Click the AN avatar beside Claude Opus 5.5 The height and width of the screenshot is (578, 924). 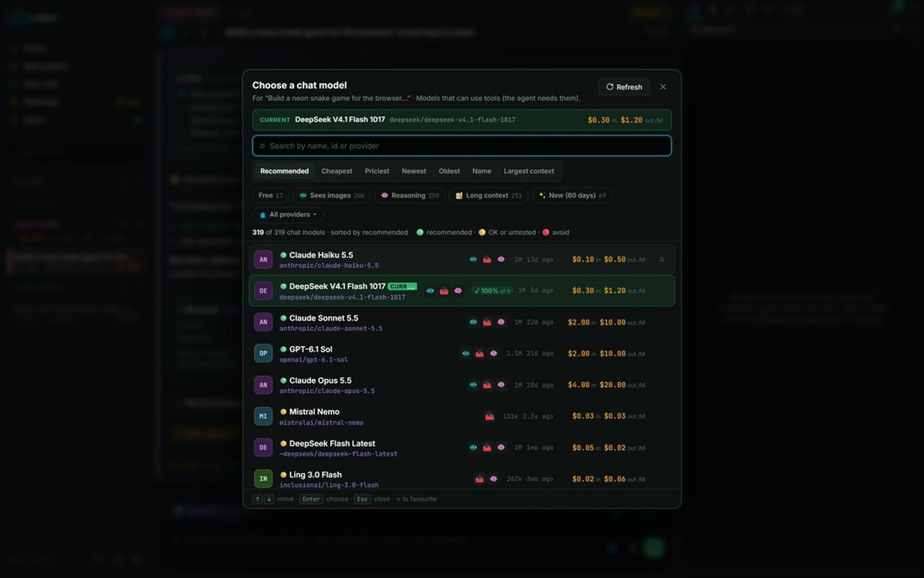[263, 385]
